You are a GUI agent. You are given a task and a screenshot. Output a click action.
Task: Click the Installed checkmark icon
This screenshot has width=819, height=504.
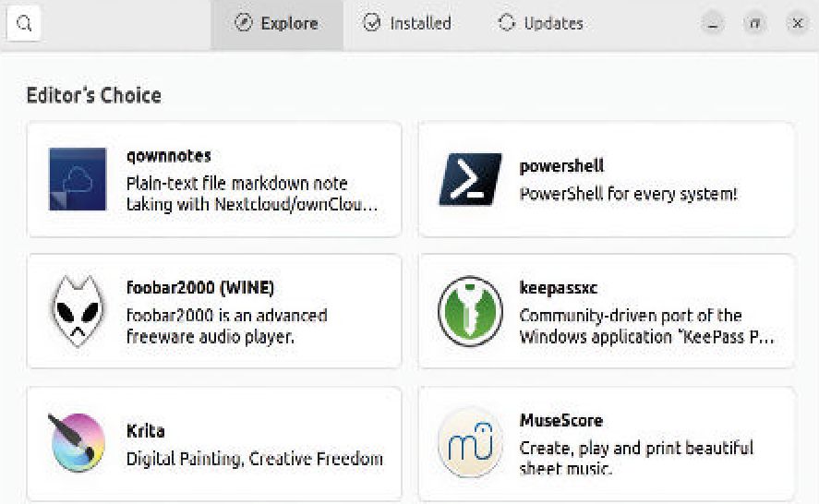click(x=372, y=23)
